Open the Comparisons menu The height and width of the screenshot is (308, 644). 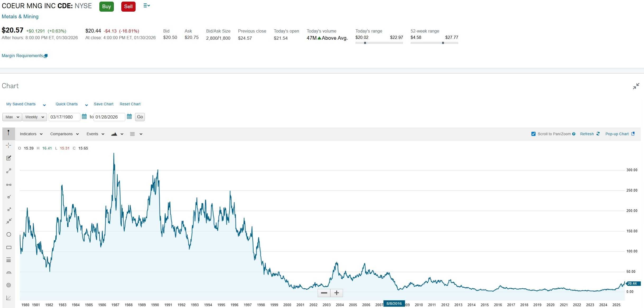point(64,134)
